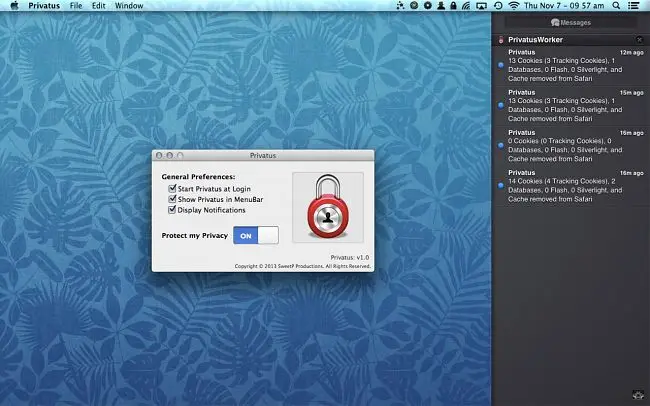This screenshot has width=650, height=406.
Task: Open the Apple menu
Action: pos(15,5)
